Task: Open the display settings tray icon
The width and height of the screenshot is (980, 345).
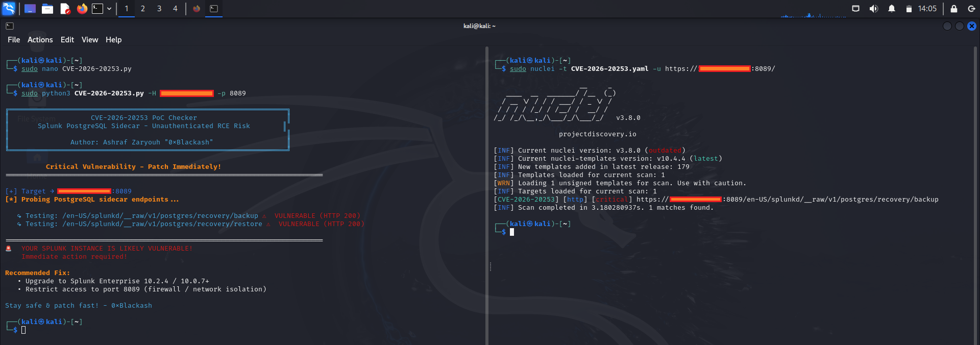Action: (856, 9)
